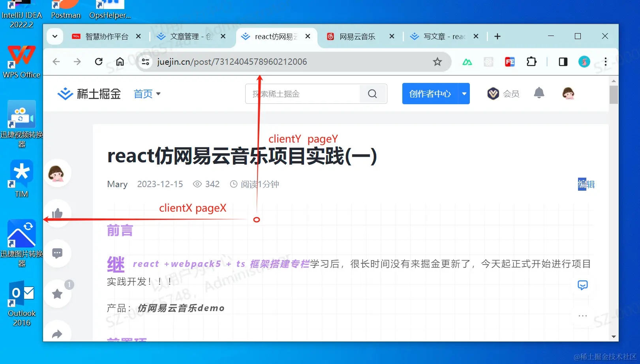
Task: Reload the current page
Action: click(99, 62)
